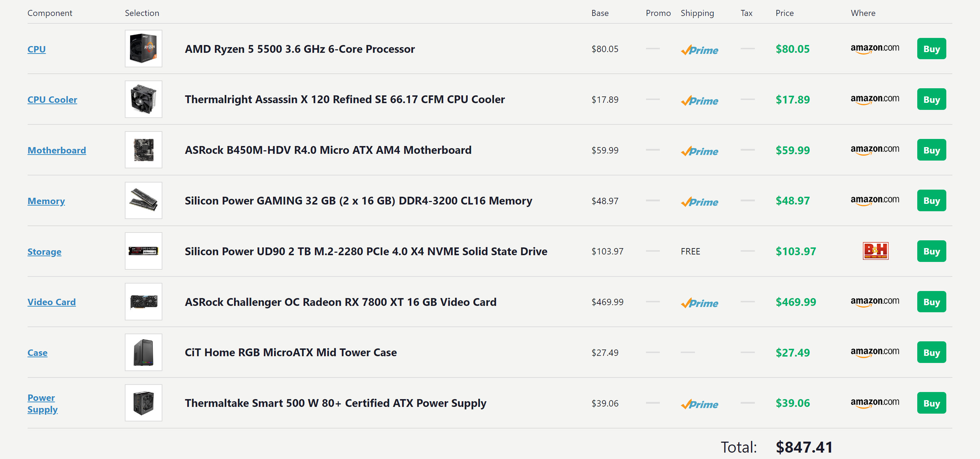Screen dimensions: 980x459
Task: Click the $80.05 green CPU price
Action: click(x=792, y=49)
